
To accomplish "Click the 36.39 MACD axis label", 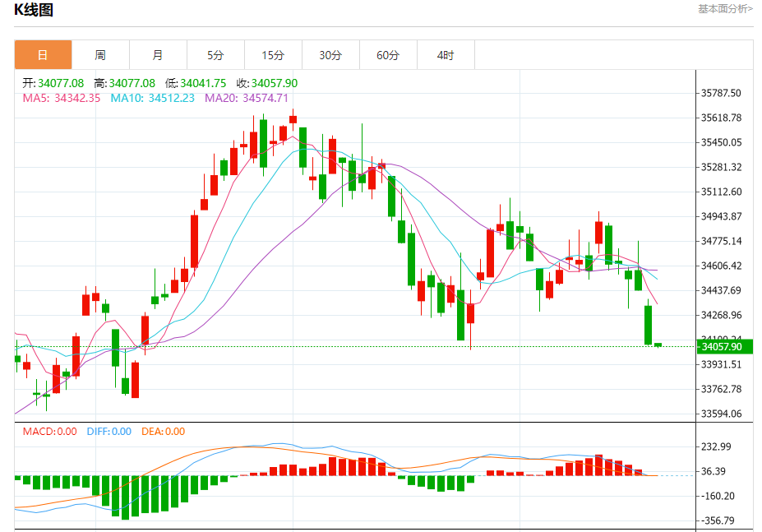I will coord(713,472).
